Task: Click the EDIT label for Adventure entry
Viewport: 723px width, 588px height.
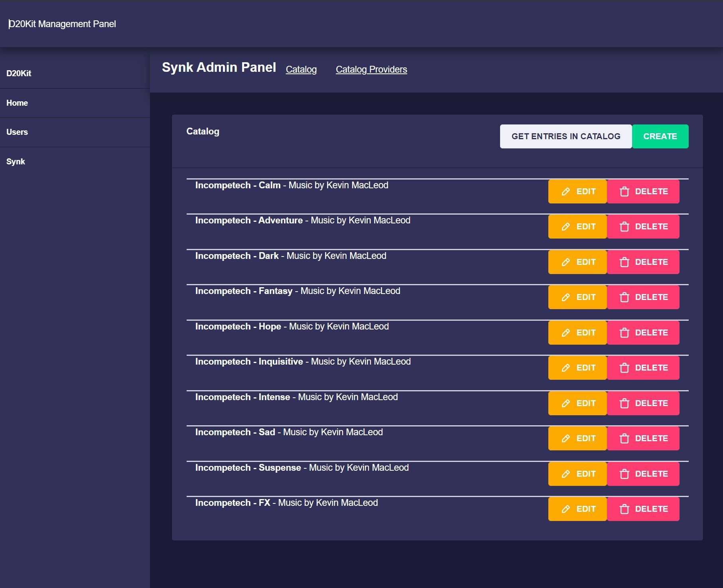Action: pos(586,227)
